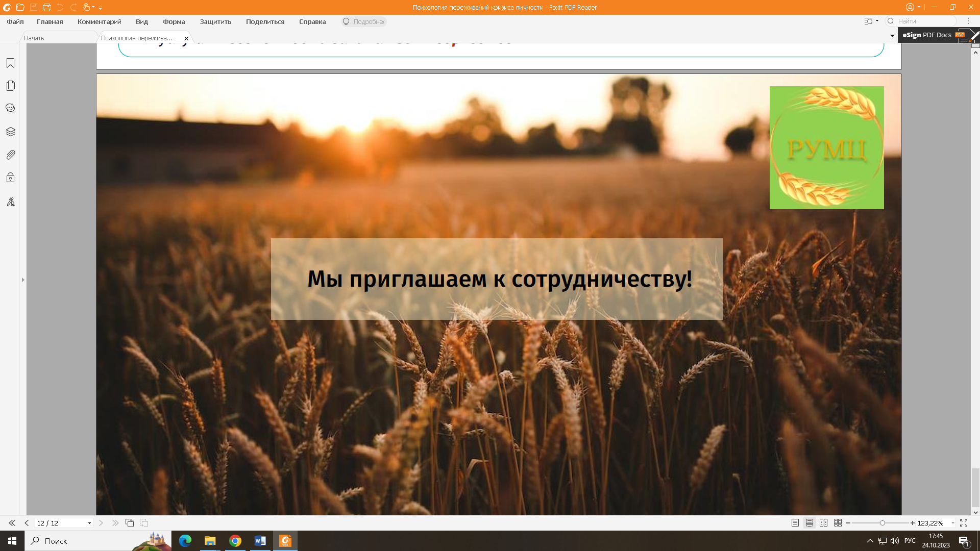Go to the first page
980x551 pixels.
[12, 523]
